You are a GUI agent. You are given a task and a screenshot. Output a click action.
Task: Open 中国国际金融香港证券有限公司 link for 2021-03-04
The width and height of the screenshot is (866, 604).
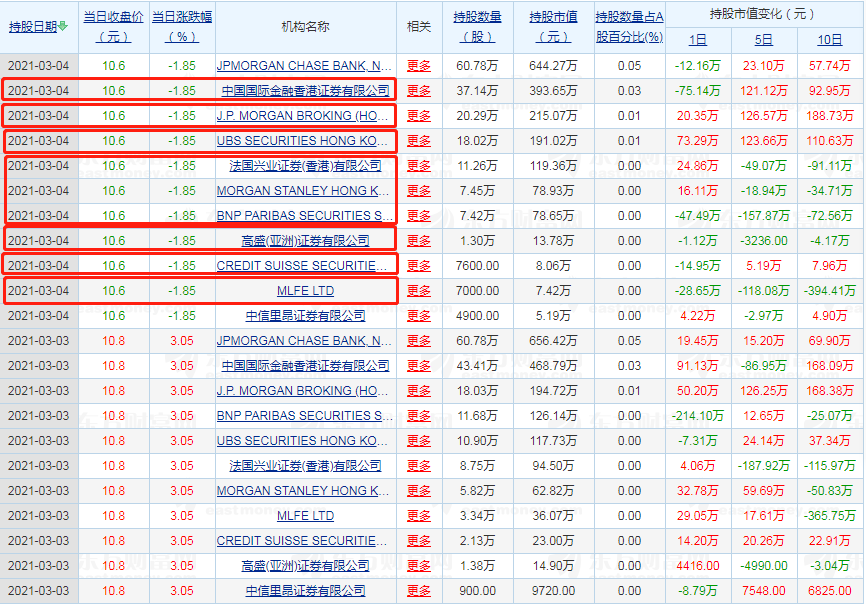(305, 91)
